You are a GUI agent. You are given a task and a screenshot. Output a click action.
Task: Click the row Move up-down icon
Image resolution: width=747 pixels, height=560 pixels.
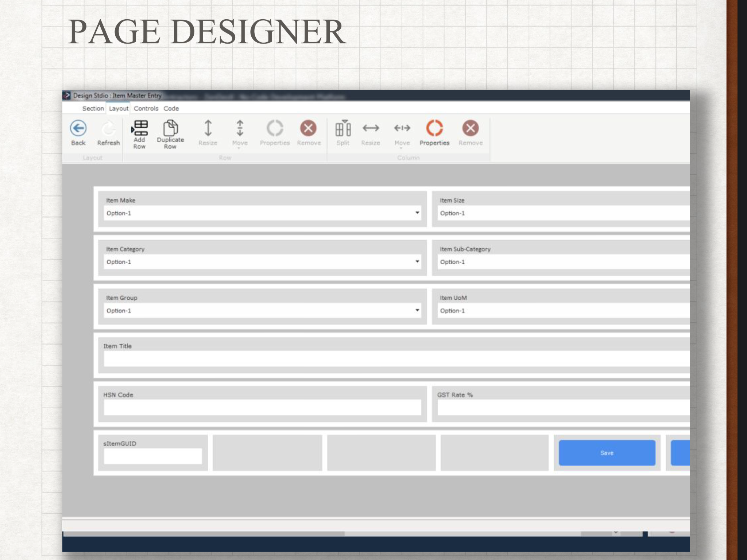coord(240,128)
